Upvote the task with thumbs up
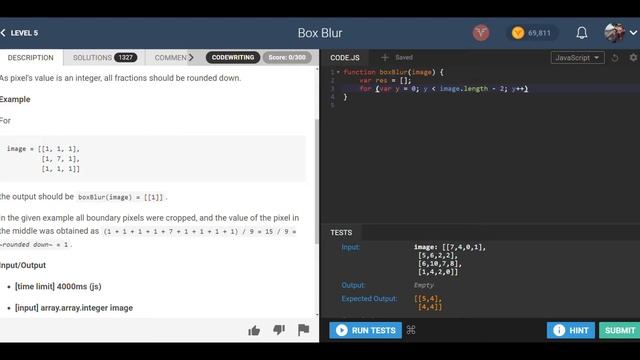This screenshot has height=360, width=640. coord(254,330)
